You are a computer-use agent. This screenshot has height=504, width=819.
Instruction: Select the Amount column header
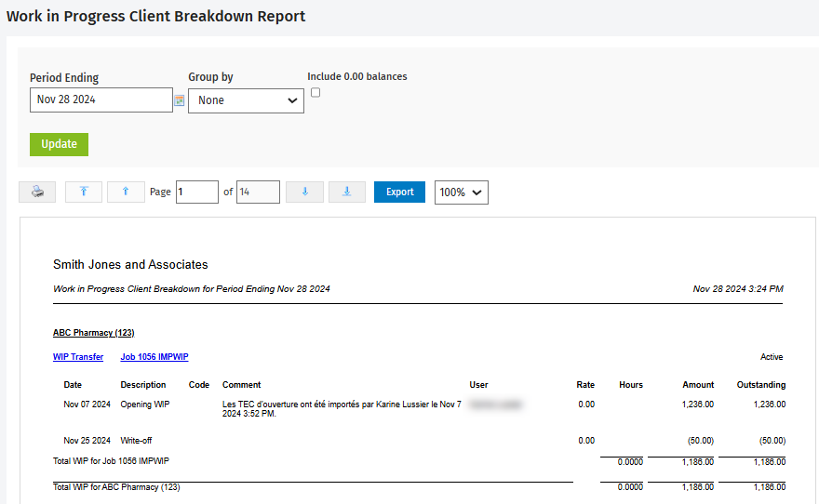click(x=698, y=385)
